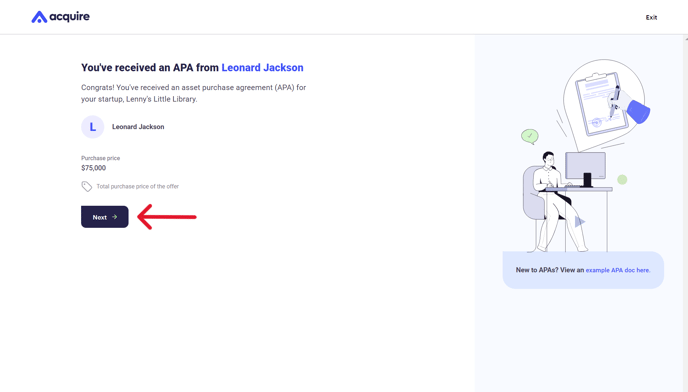Exit the APA review page
This screenshot has height=392, width=688.
tap(651, 18)
